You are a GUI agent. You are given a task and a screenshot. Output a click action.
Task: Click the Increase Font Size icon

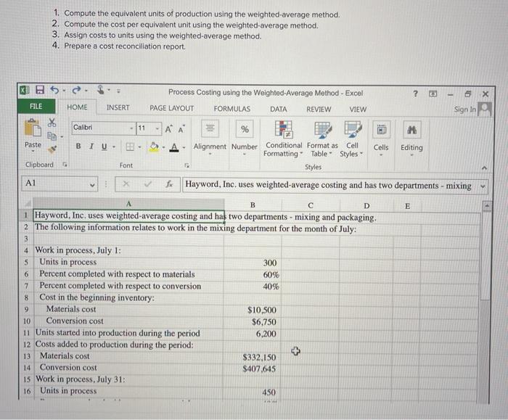[x=169, y=129]
